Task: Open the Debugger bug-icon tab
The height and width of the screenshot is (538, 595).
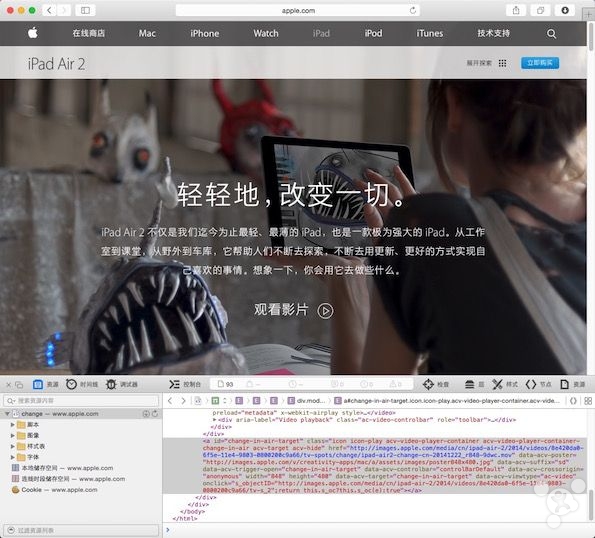Action: (x=121, y=384)
